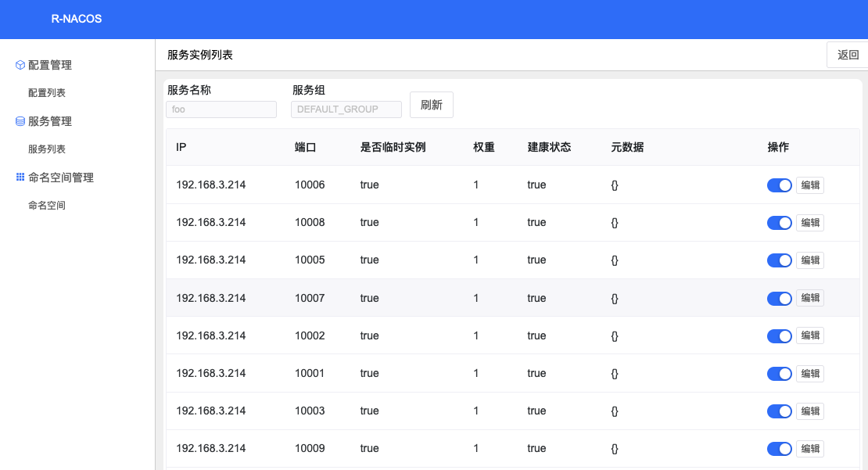Toggle switch for port 10007 instance
868x470 pixels.
(x=780, y=299)
